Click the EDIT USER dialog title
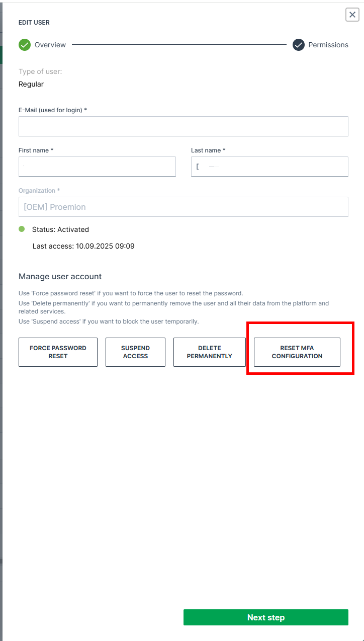Screen dimensions: 364x641 pos(34,22)
